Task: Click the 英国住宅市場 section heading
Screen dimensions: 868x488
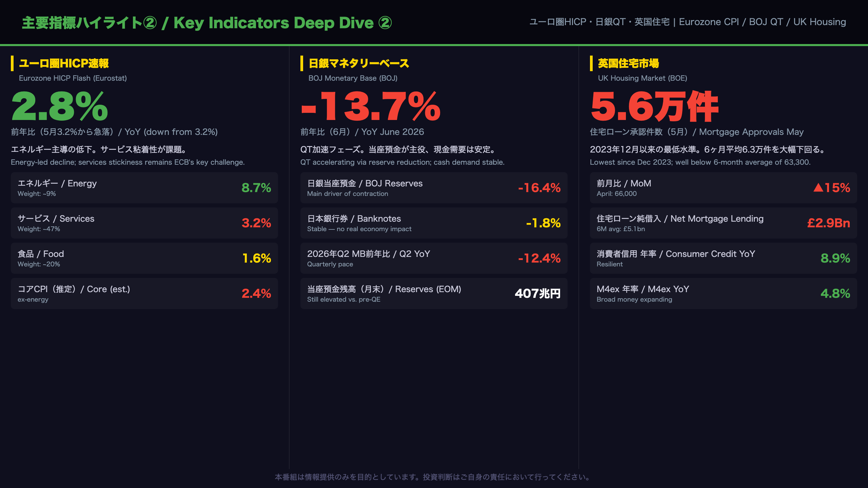Action: 628,63
